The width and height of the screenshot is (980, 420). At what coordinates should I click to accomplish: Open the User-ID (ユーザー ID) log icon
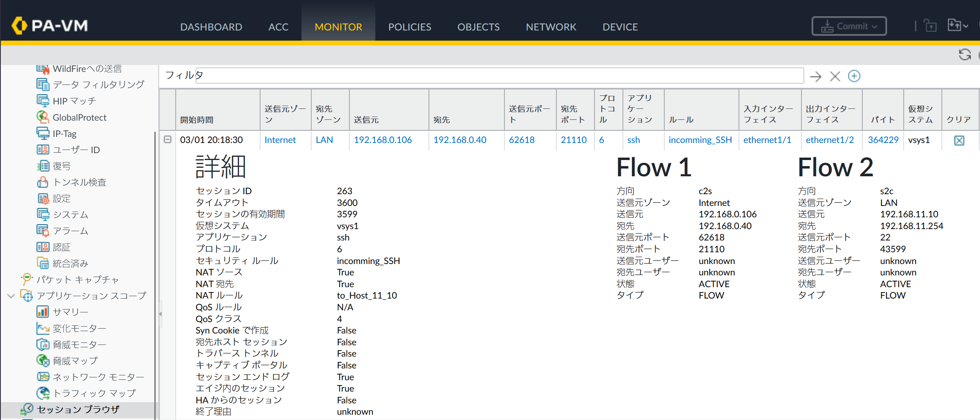coord(43,149)
